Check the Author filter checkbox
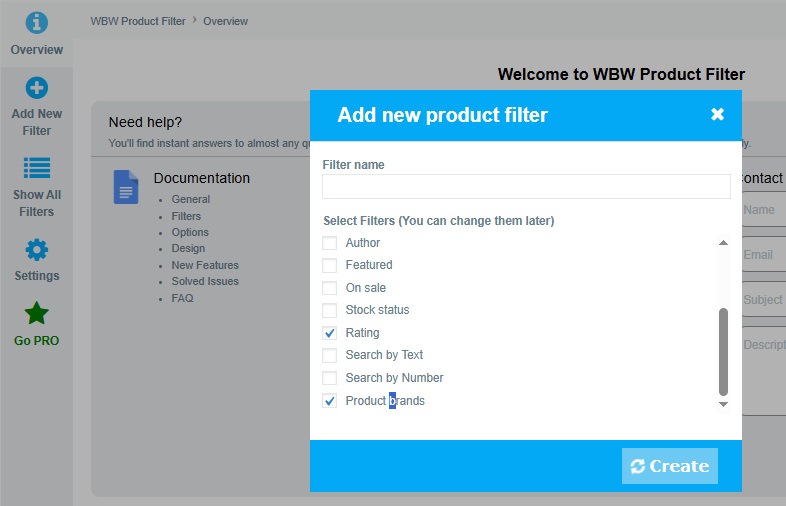786x506 pixels. pyautogui.click(x=329, y=243)
